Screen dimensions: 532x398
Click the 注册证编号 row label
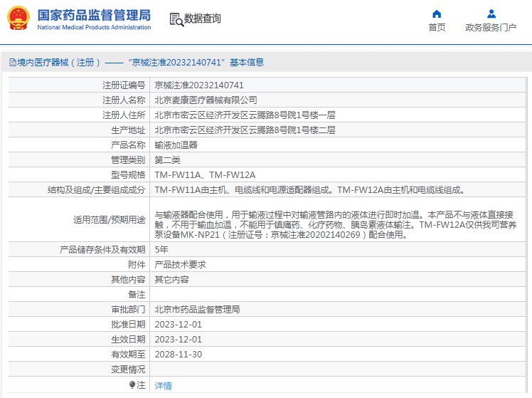click(x=124, y=85)
